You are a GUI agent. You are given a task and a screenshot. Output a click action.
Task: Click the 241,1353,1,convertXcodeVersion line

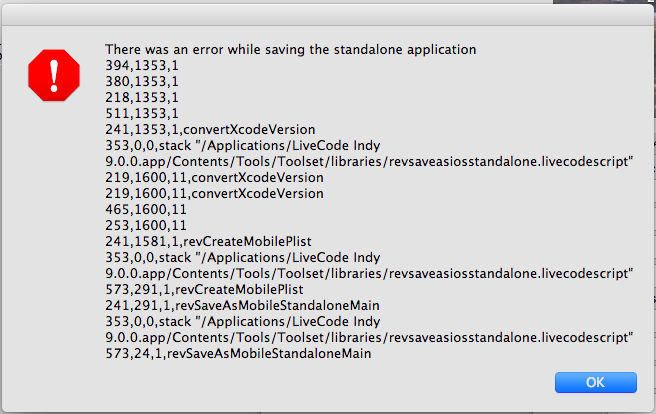(210, 129)
